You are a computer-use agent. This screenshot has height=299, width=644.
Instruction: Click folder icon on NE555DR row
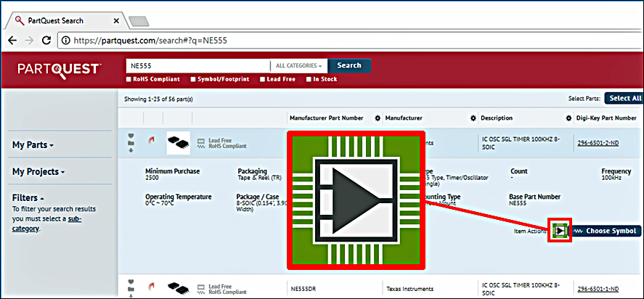click(x=131, y=289)
